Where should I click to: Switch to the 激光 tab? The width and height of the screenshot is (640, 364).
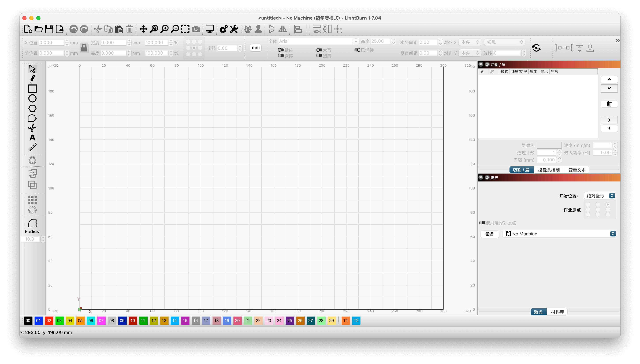click(x=539, y=312)
